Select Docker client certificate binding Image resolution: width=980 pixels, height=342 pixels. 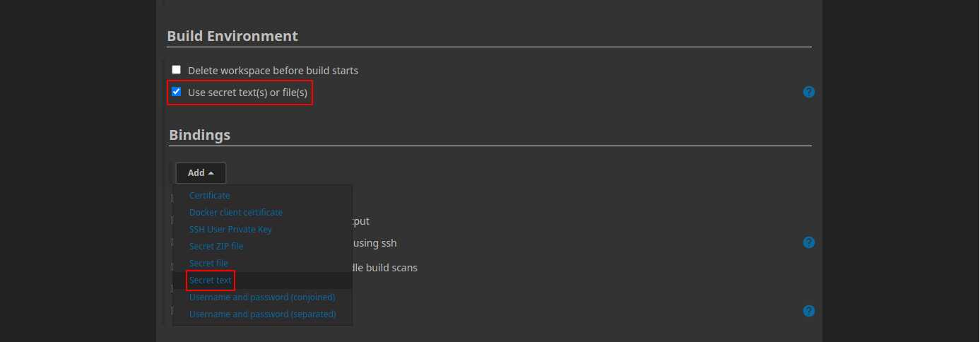[x=236, y=212]
